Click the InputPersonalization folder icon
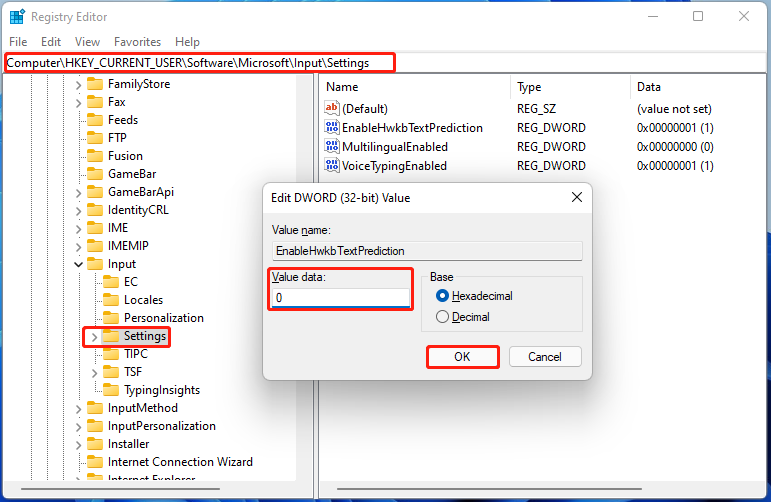This screenshot has height=502, width=771. (95, 426)
